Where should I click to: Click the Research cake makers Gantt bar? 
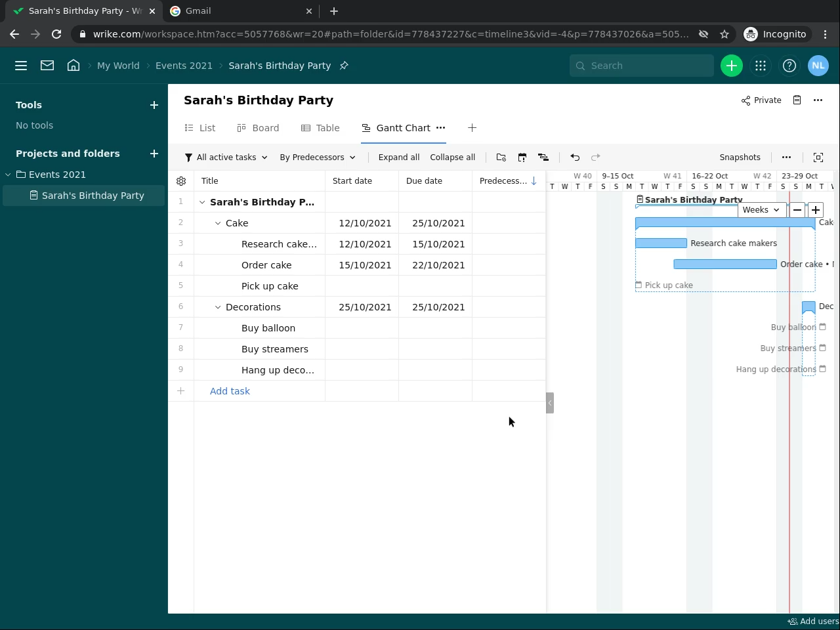[661, 243]
